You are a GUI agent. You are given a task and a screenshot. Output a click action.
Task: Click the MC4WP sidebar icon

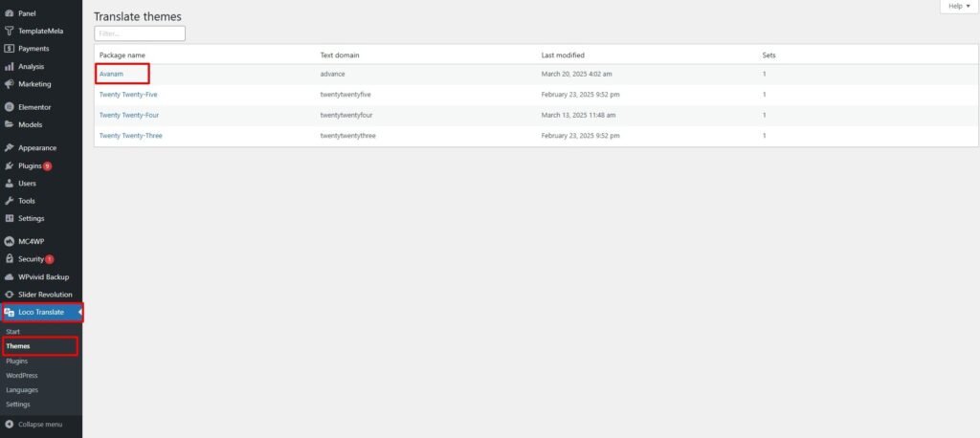pos(9,241)
